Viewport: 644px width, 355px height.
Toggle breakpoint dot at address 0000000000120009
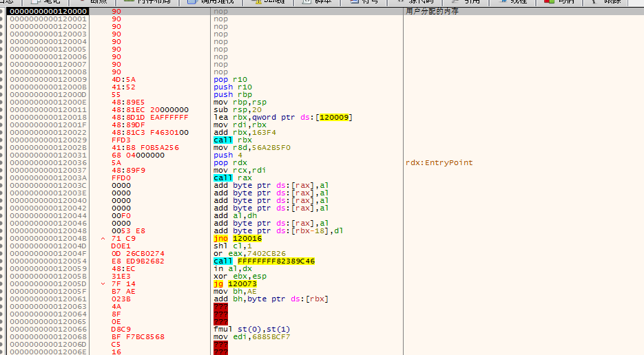[x=3, y=79]
